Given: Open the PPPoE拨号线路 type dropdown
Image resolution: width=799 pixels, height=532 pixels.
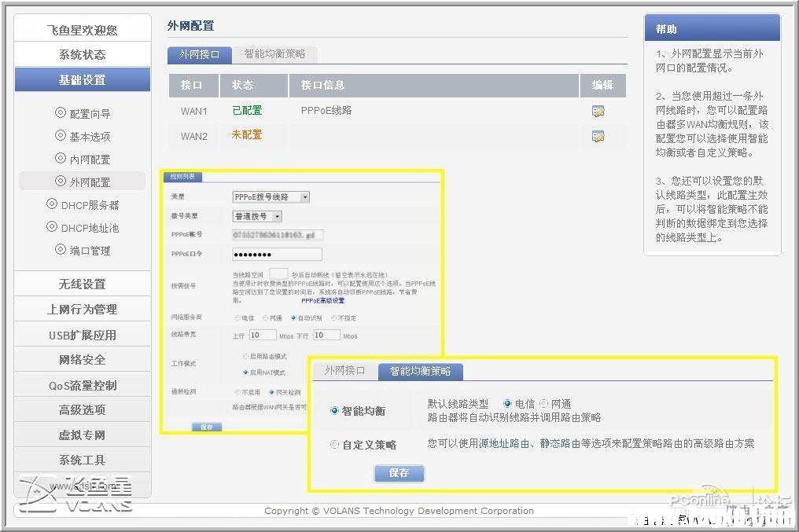Looking at the screenshot, I should [x=271, y=197].
